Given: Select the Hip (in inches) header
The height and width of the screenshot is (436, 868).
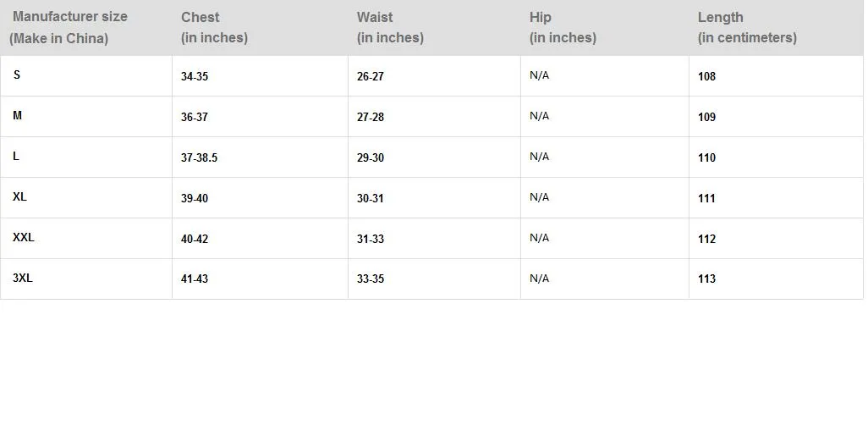Looking at the screenshot, I should 563,27.
